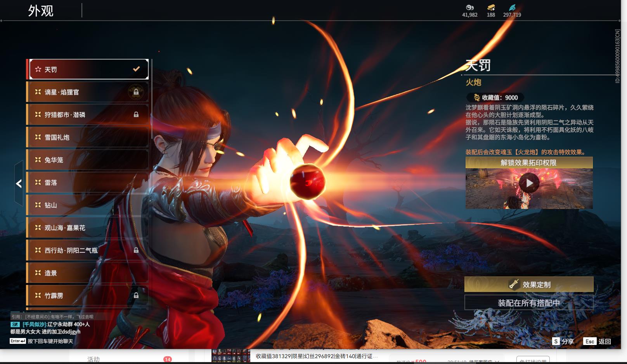
Task: Click the 外观 page title
Action: coord(41,10)
